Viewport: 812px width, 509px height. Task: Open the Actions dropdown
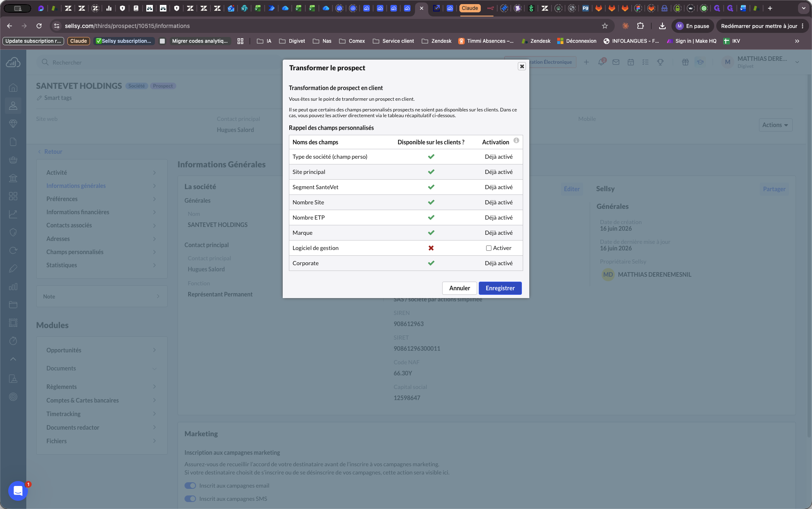tap(775, 125)
